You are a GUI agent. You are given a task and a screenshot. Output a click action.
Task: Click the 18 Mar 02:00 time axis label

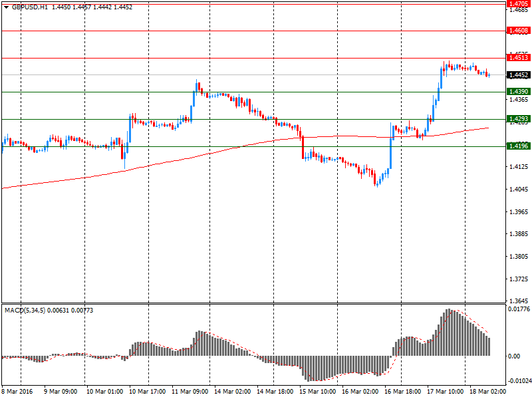click(x=487, y=391)
